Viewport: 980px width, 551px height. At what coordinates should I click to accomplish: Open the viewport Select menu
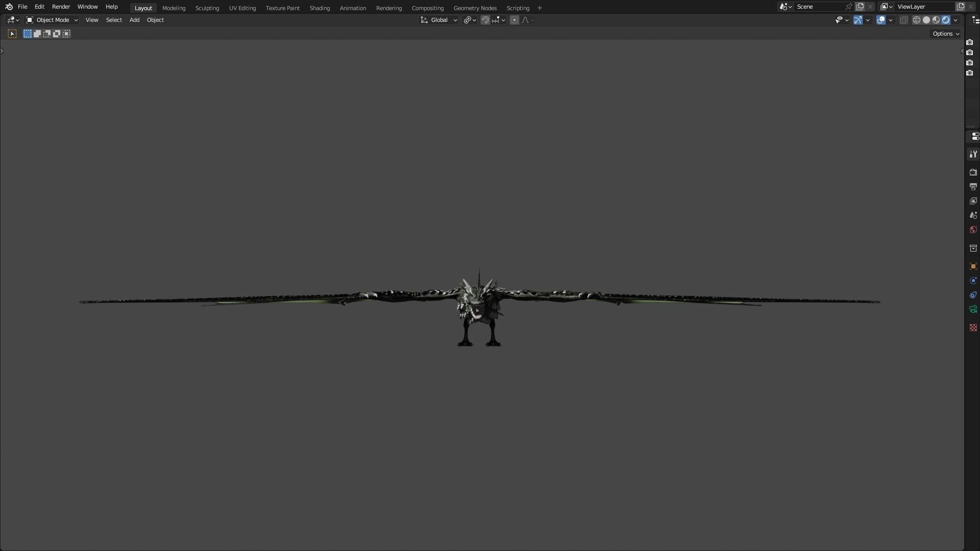coord(114,20)
